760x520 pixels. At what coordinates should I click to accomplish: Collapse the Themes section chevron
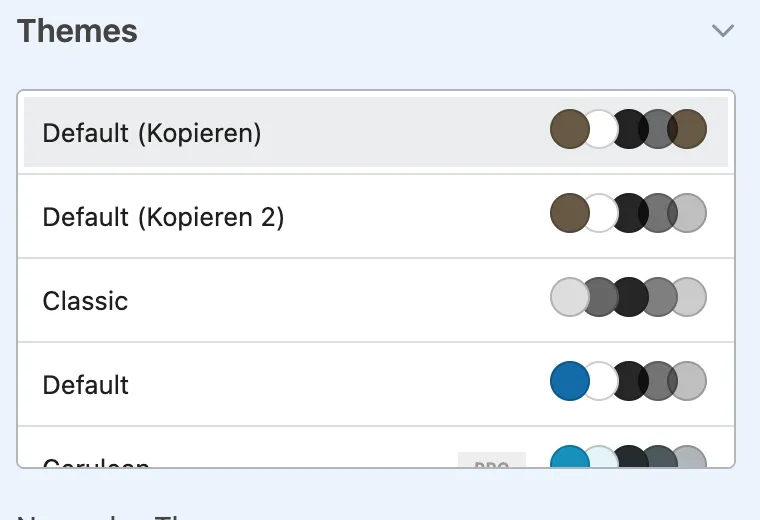click(x=723, y=31)
